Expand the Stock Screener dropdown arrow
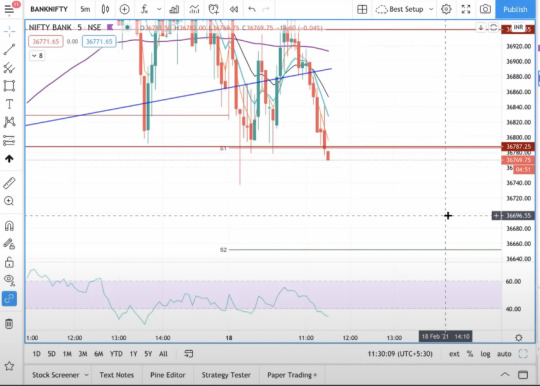 86,375
